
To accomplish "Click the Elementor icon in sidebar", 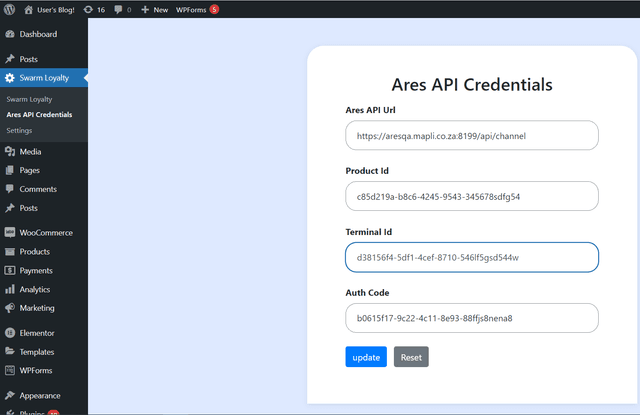I will coord(10,333).
